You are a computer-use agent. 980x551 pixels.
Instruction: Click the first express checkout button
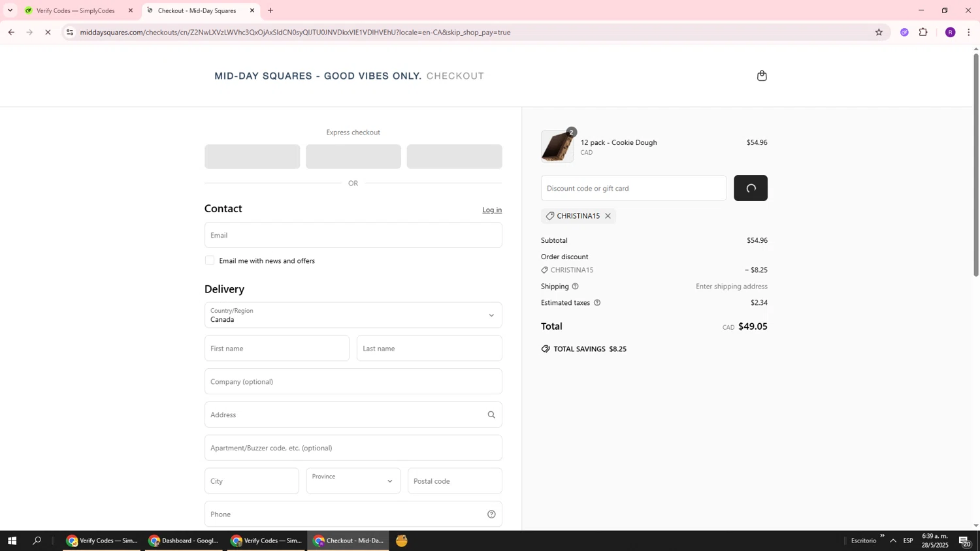pyautogui.click(x=252, y=157)
